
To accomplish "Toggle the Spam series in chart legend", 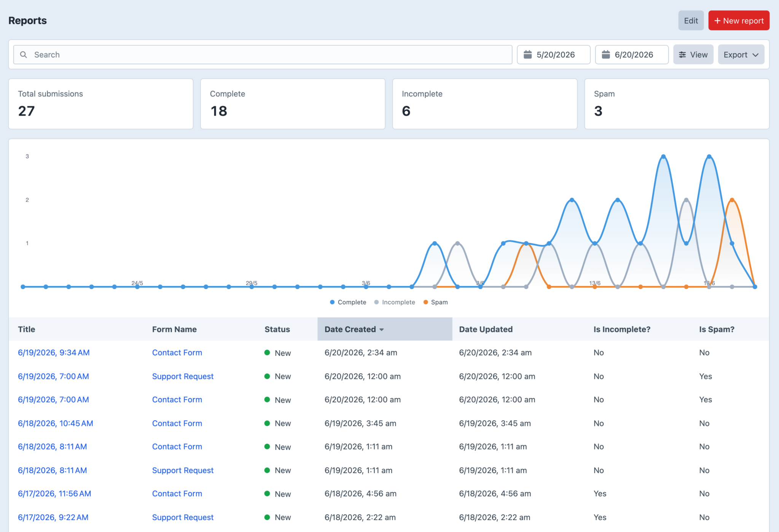I will 435,302.
